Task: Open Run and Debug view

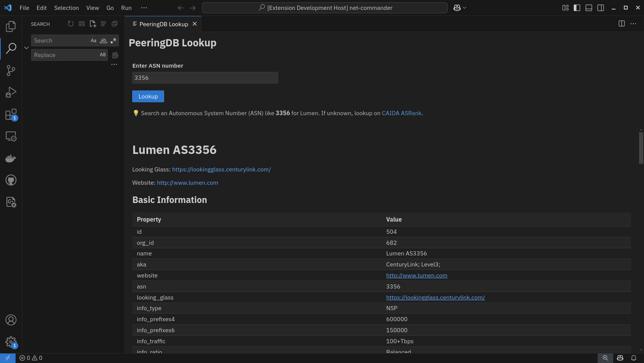Action: pyautogui.click(x=11, y=92)
